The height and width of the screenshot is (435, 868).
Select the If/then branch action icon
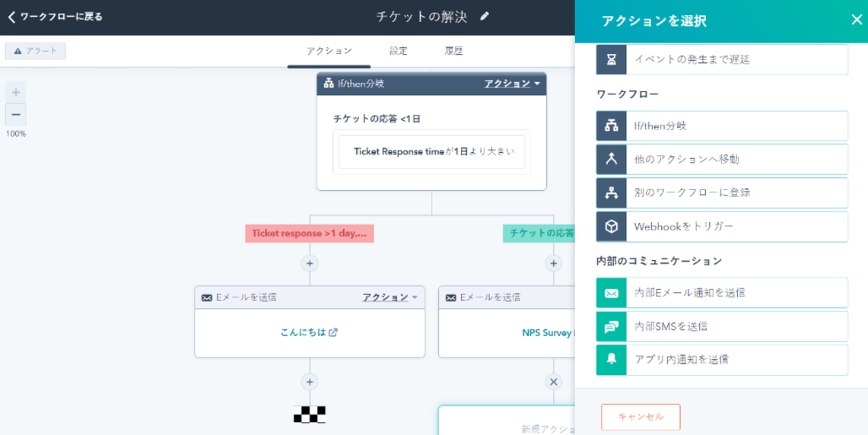click(611, 126)
